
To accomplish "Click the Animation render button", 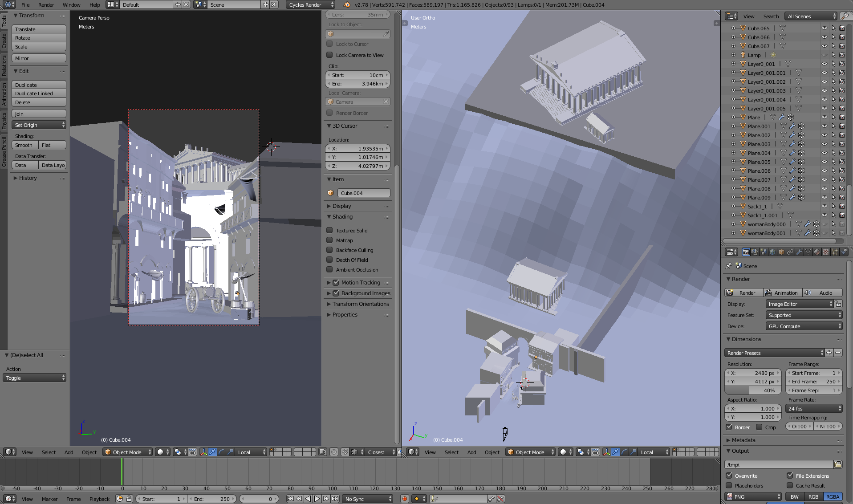I will (x=782, y=293).
